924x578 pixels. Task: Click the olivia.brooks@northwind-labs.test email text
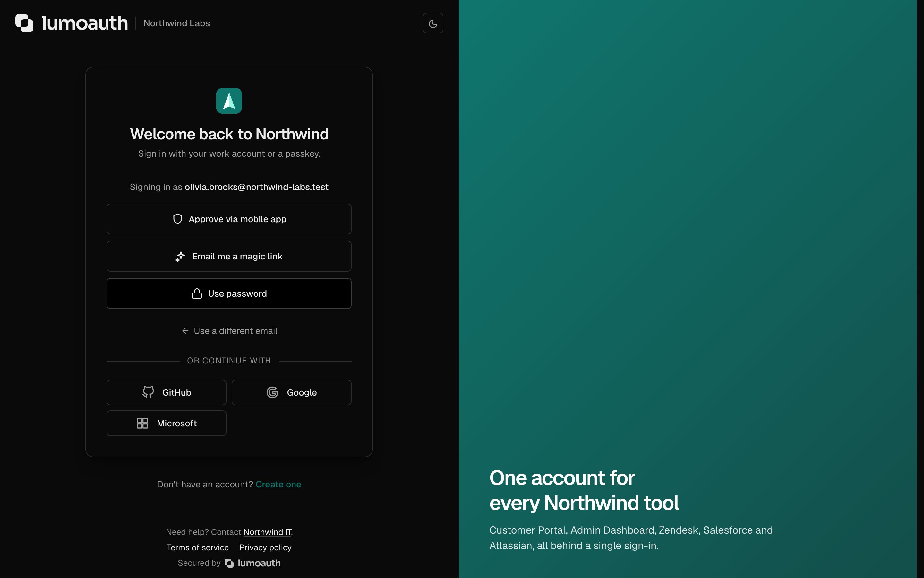(257, 187)
